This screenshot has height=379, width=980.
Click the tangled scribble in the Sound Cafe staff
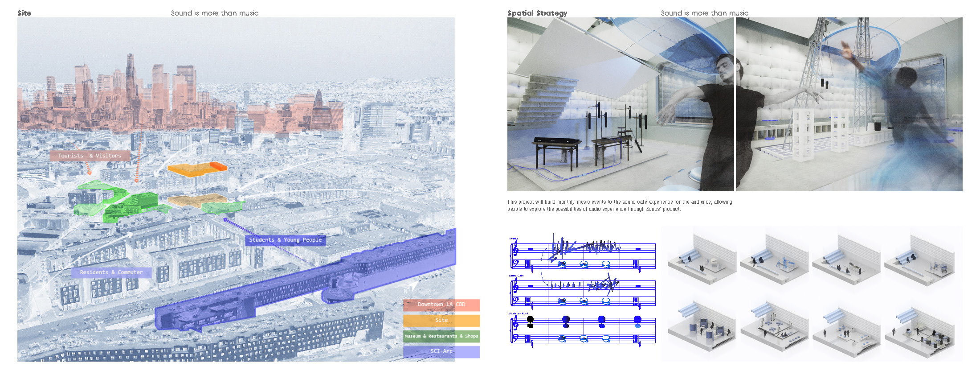(602, 284)
